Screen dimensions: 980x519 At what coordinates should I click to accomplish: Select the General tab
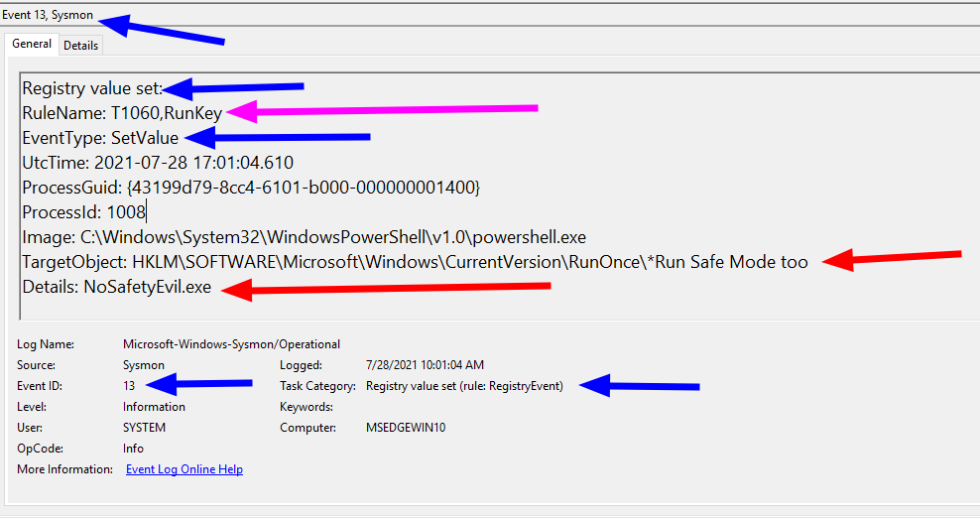click(32, 45)
